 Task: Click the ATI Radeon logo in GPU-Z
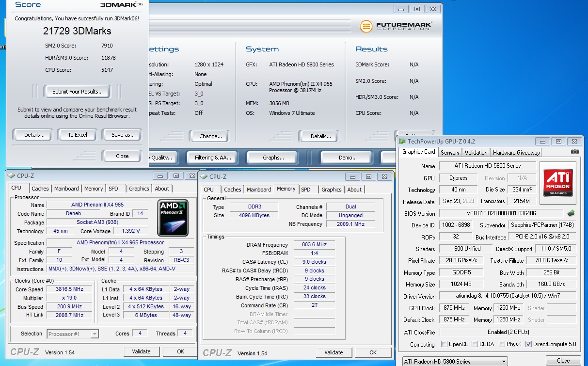click(558, 183)
